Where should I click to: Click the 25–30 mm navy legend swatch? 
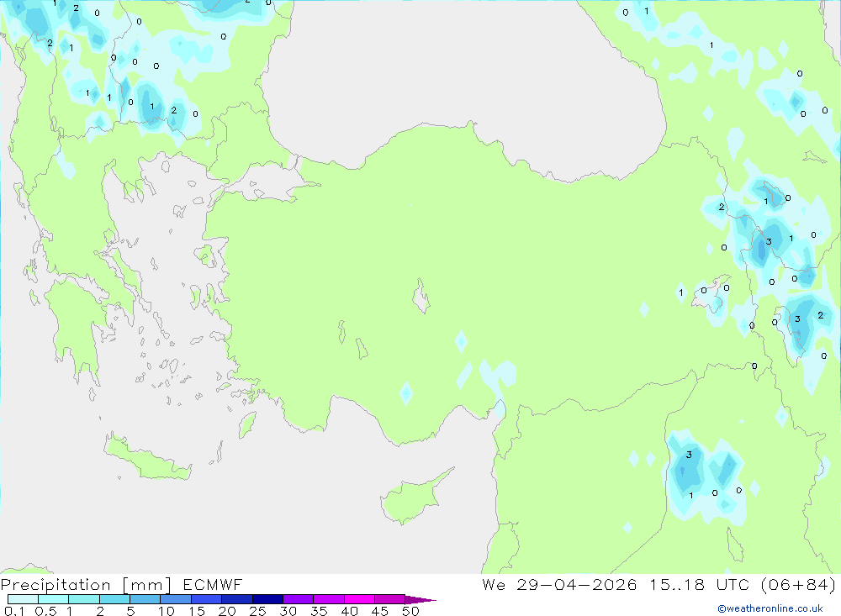[x=267, y=599]
